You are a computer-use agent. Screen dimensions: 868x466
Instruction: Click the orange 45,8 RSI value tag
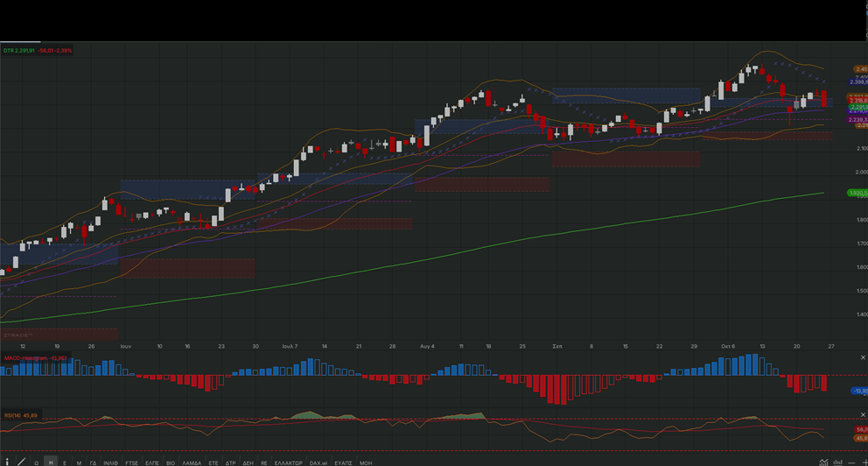861,438
